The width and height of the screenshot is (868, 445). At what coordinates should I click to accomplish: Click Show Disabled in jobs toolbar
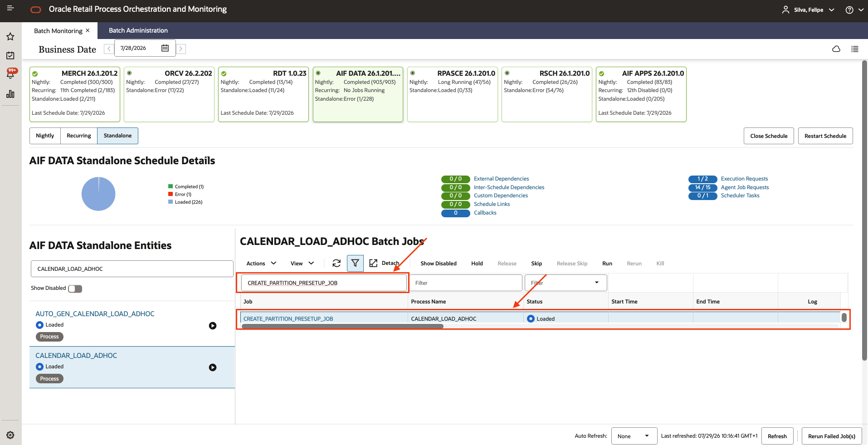439,264
